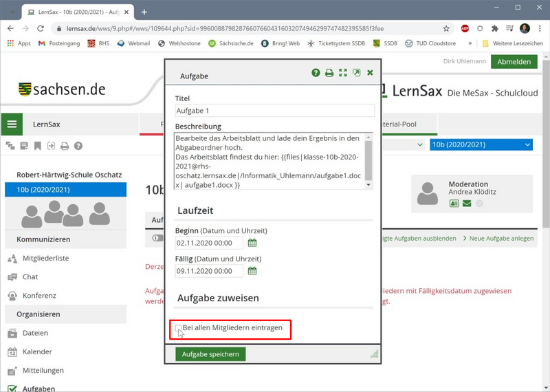The image size is (550, 392).
Task: Click into the Titel input field
Action: tap(274, 111)
